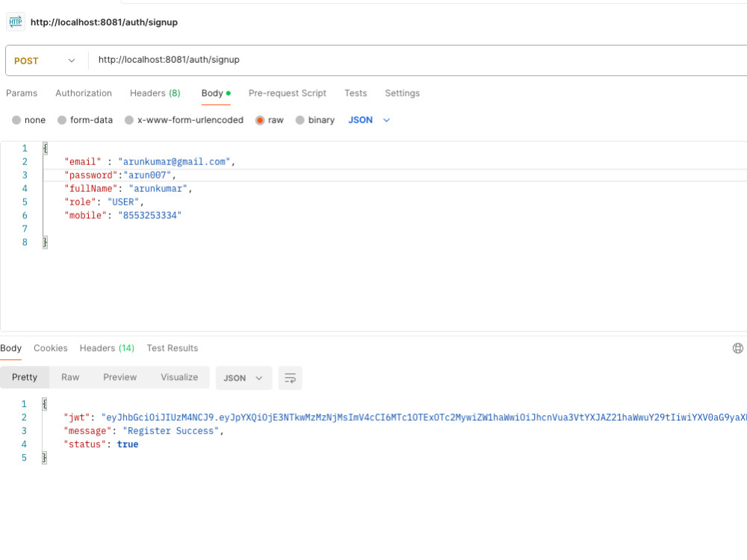Open the response Headers (14) tab
The height and width of the screenshot is (560, 747).
click(x=107, y=348)
